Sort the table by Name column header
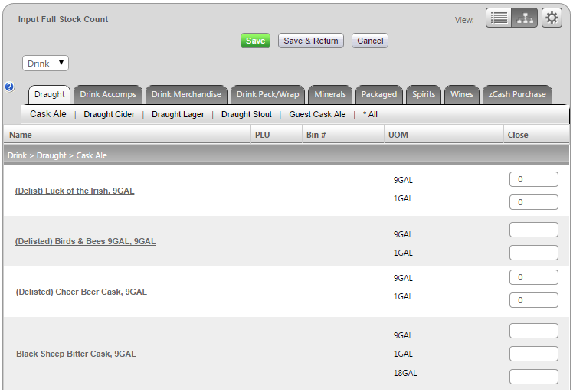The width and height of the screenshot is (573, 392). [x=21, y=135]
